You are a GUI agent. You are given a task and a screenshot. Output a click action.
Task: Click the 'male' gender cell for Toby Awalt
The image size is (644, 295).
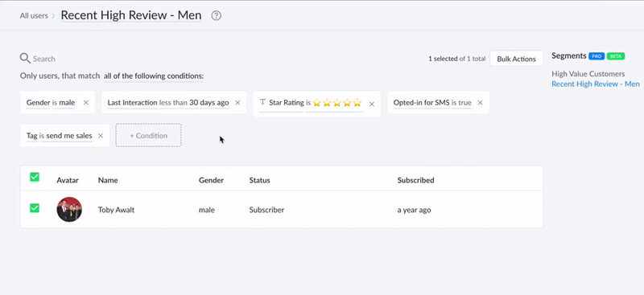coord(207,210)
